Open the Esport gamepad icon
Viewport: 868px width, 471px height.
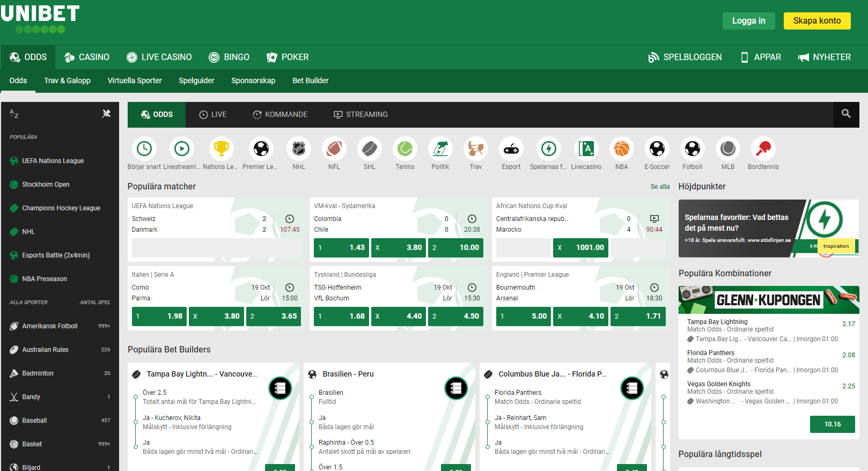coord(511,149)
